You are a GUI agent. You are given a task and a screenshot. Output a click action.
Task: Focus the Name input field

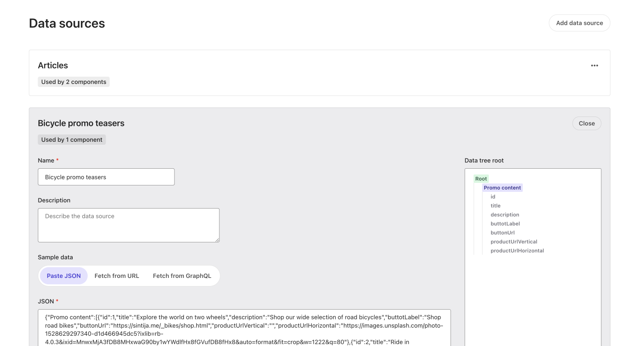106,177
